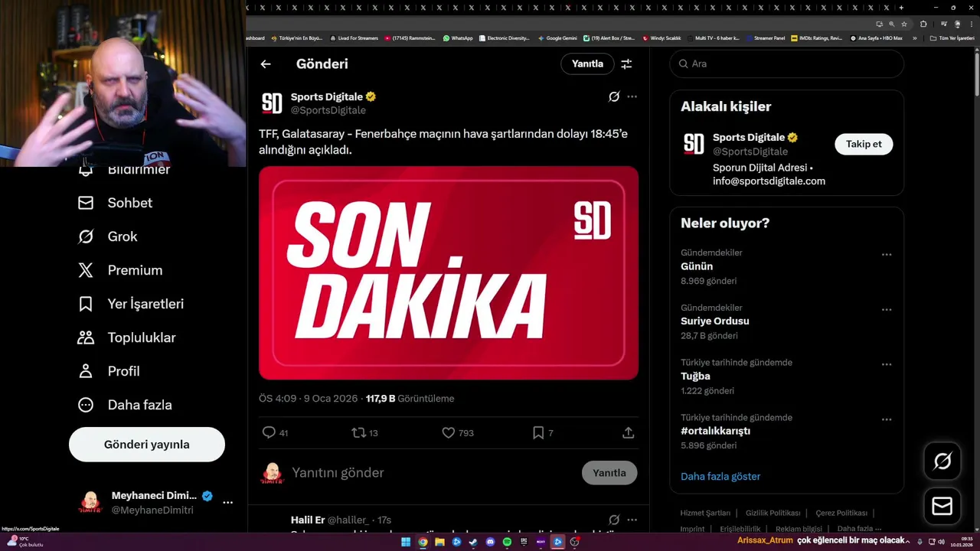Open the Tüm Yer İşaretleri folder
980x551 pixels.
[952, 37]
